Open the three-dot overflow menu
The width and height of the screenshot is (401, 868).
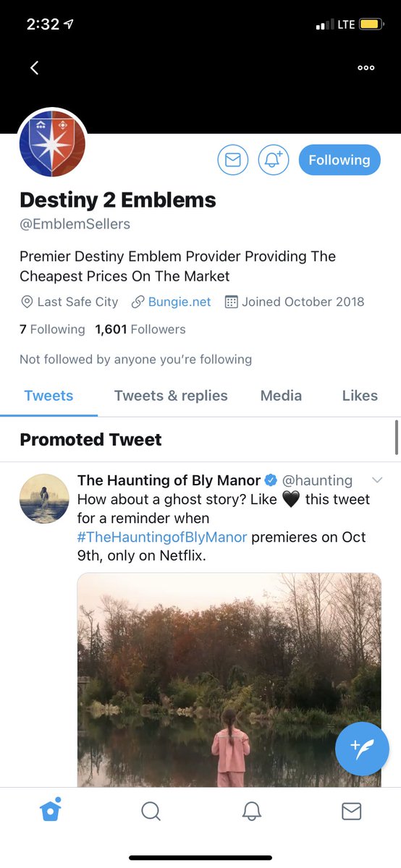pyautogui.click(x=366, y=67)
